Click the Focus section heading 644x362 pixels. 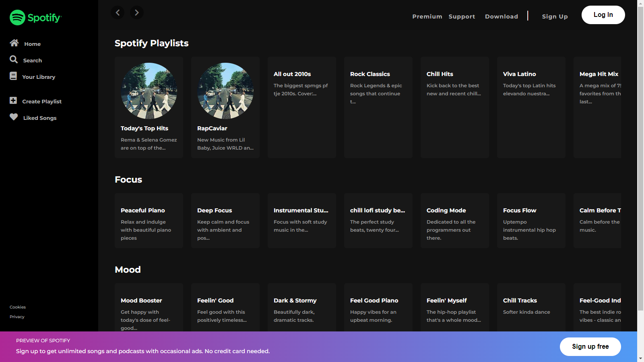128,179
